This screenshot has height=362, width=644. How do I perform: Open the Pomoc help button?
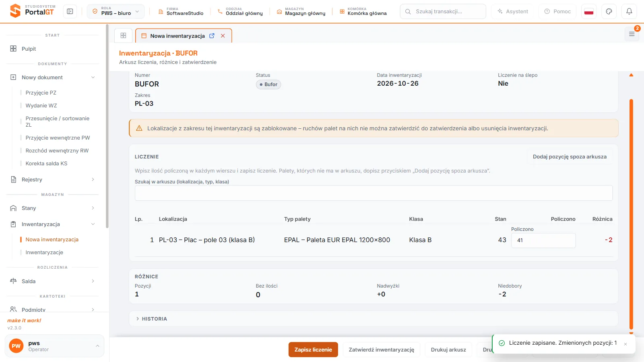pyautogui.click(x=557, y=11)
